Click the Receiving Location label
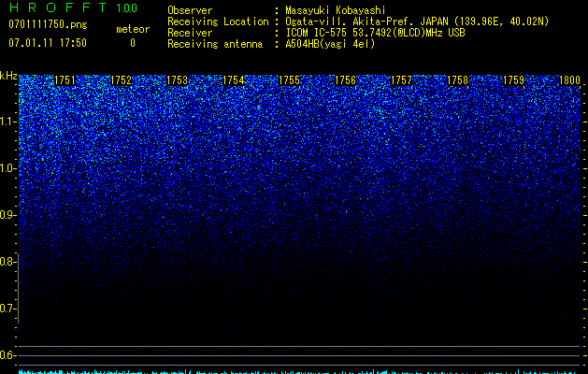 [x=218, y=22]
